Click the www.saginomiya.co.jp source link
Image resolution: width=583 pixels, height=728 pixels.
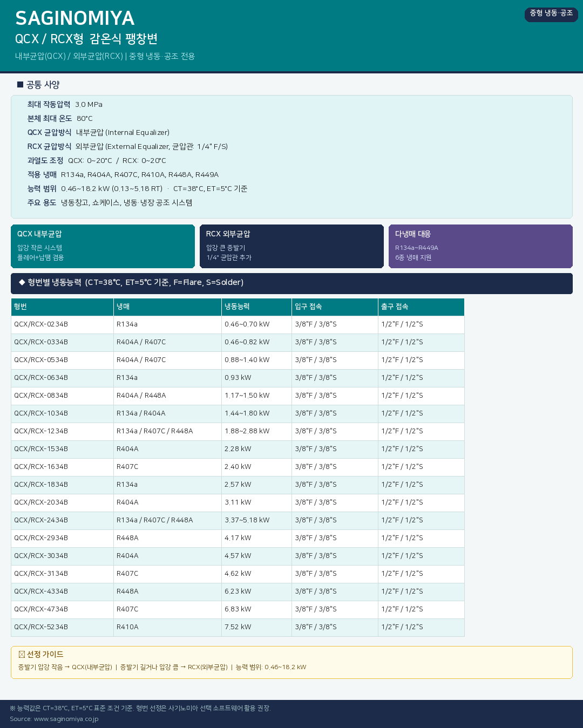pyautogui.click(x=66, y=719)
